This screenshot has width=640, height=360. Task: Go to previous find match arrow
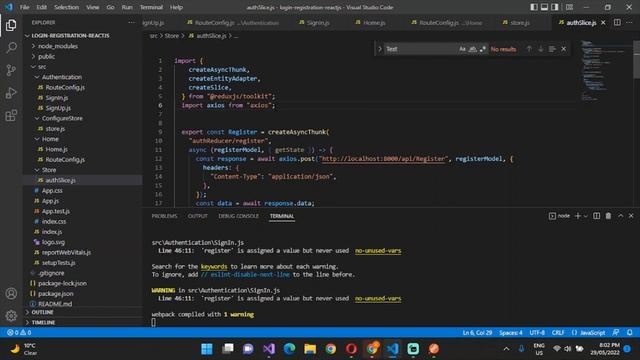pyautogui.click(x=529, y=49)
